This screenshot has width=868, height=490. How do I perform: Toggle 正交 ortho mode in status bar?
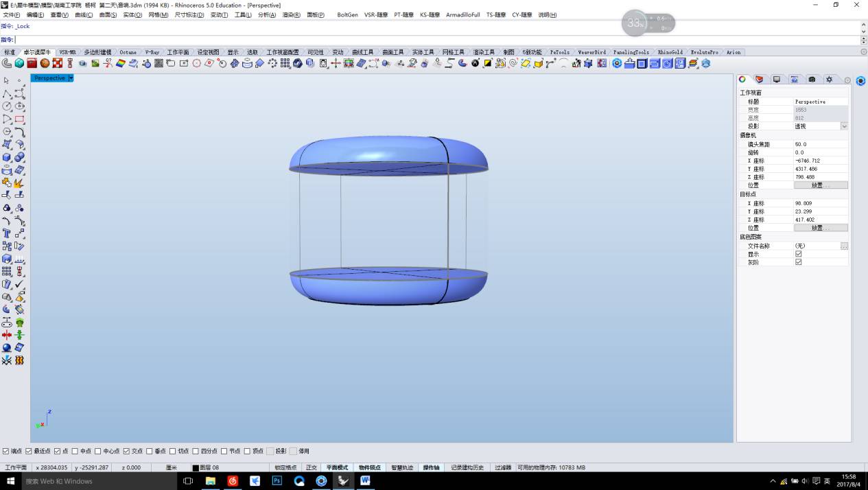311,467
